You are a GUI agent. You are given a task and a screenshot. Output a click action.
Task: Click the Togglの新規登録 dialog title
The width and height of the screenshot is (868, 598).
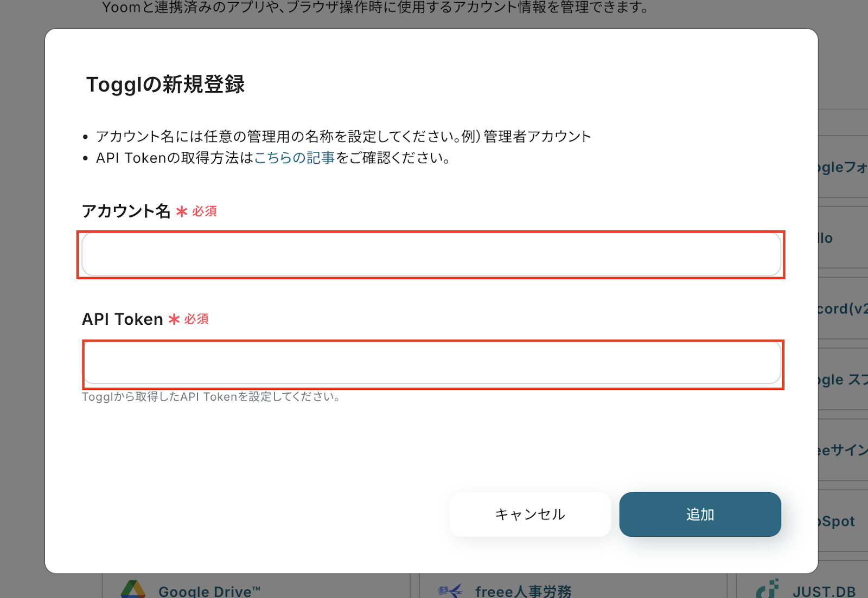point(165,84)
